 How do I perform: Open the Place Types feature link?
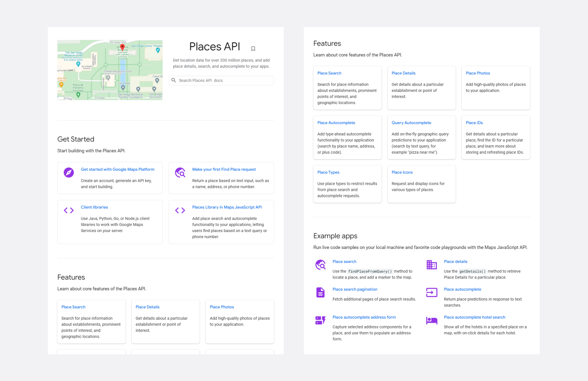[328, 172]
